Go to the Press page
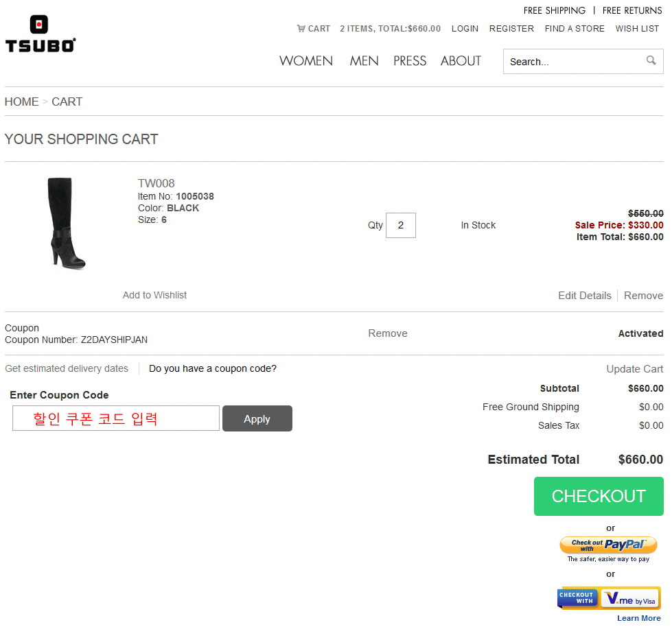Screen dimensions: 672x627 pos(410,61)
